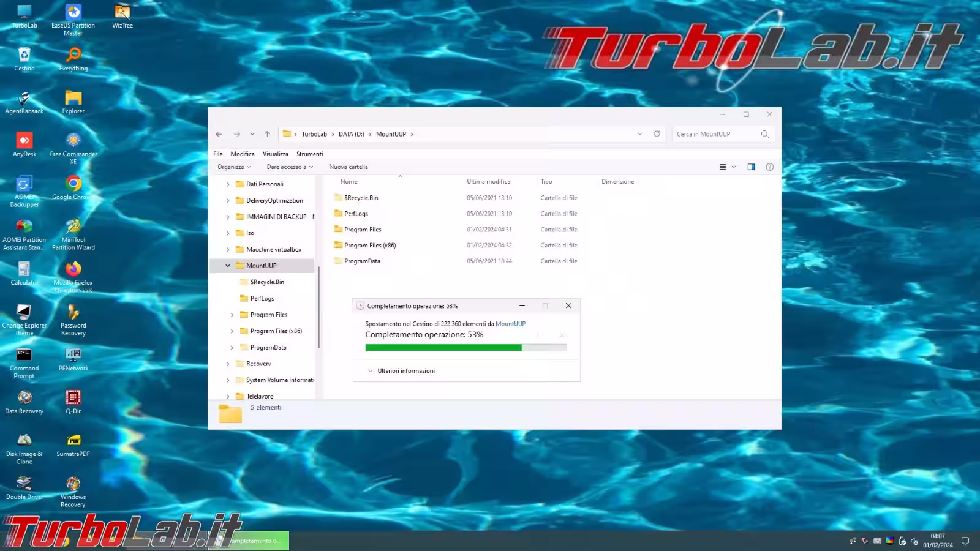Launch SumatraPDF from the desktop
Viewport: 980px width, 551px height.
tap(73, 441)
